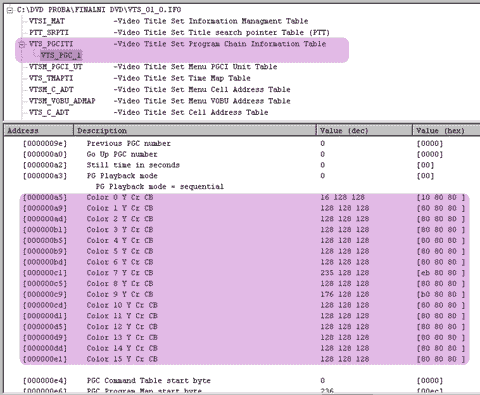This screenshot has height=395, width=480.
Task: Select VTSI_MAT tree item
Action: (x=47, y=21)
